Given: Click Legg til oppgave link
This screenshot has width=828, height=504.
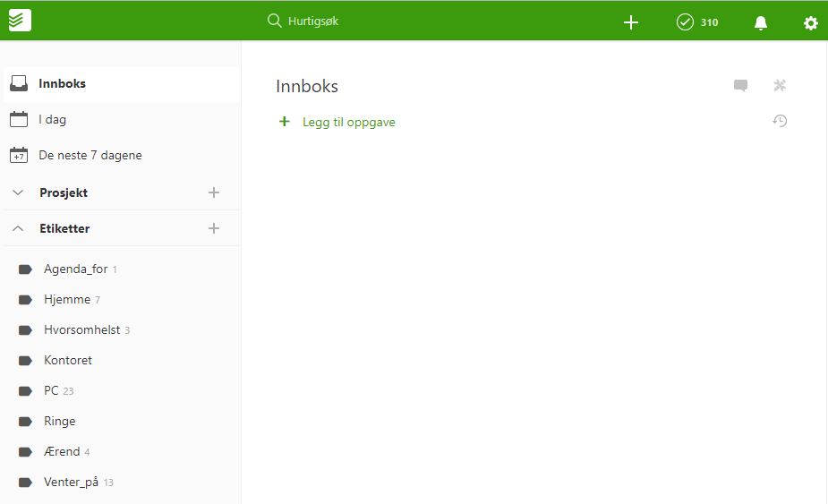Looking at the screenshot, I should pos(348,122).
